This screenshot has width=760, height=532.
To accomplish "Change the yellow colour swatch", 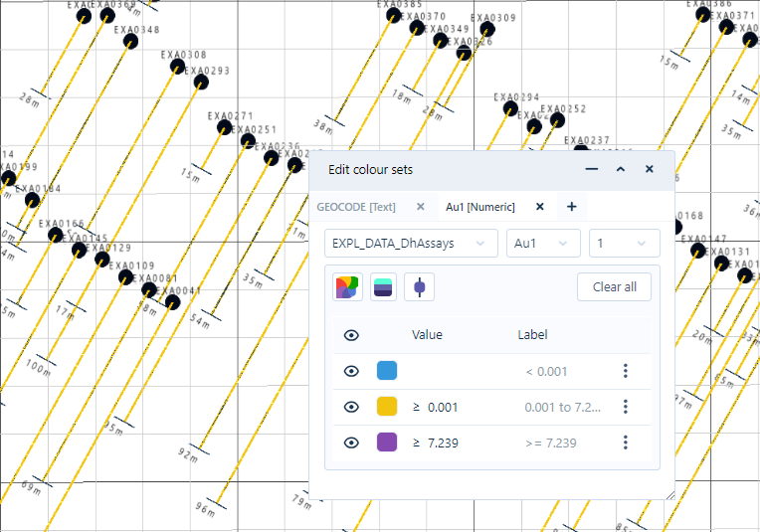I will point(387,407).
